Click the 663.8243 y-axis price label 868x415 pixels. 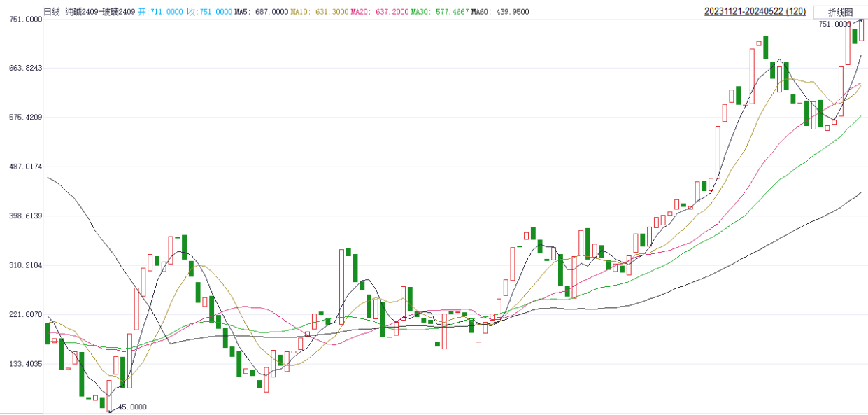point(23,68)
